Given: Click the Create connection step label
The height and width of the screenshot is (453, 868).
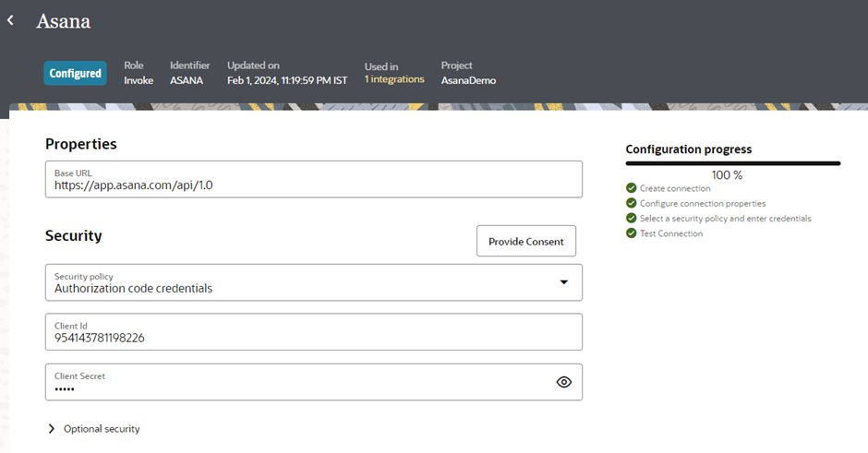Looking at the screenshot, I should coord(675,188).
